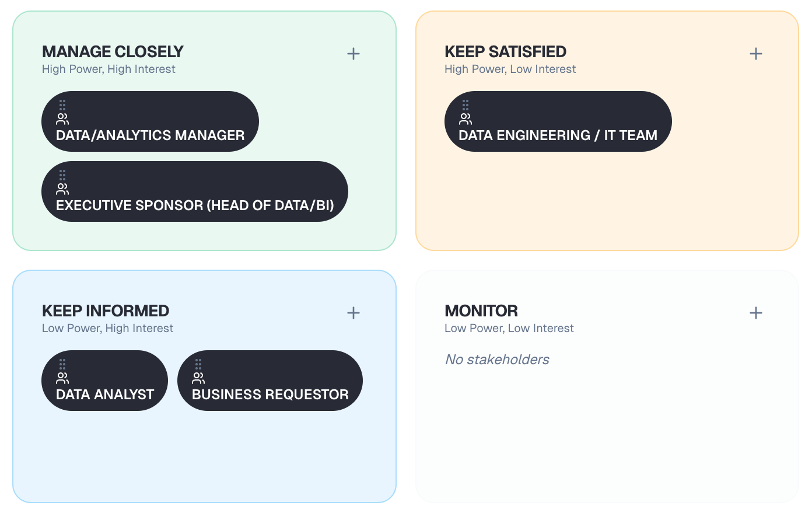Select the Data Analyst stakeholder

tap(105, 395)
